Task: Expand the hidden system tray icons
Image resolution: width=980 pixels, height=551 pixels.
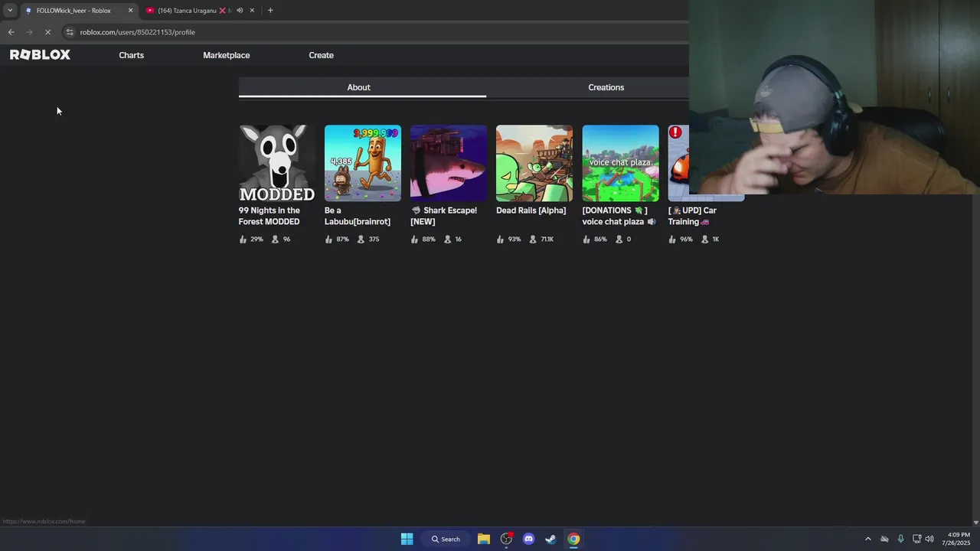Action: tap(867, 539)
